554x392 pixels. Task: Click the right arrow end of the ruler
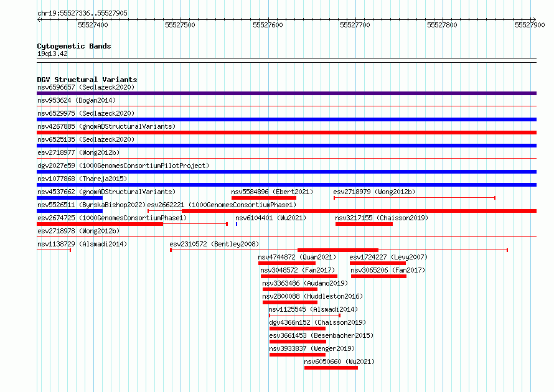534,19
